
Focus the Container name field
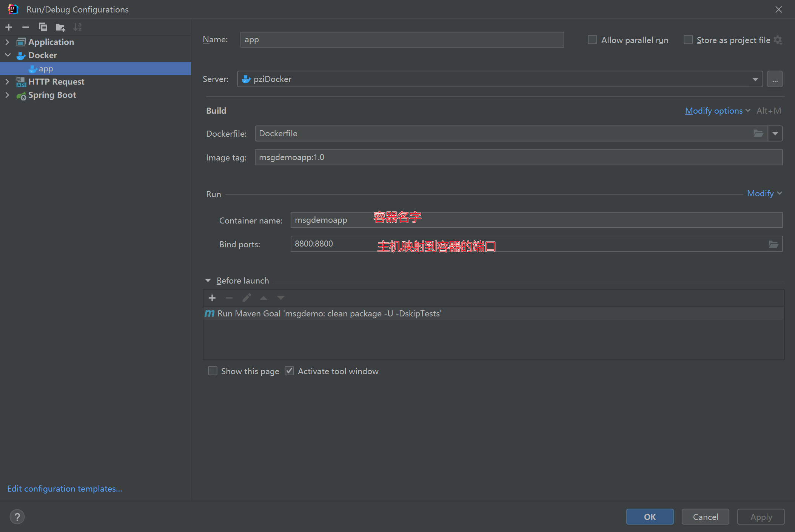point(536,220)
